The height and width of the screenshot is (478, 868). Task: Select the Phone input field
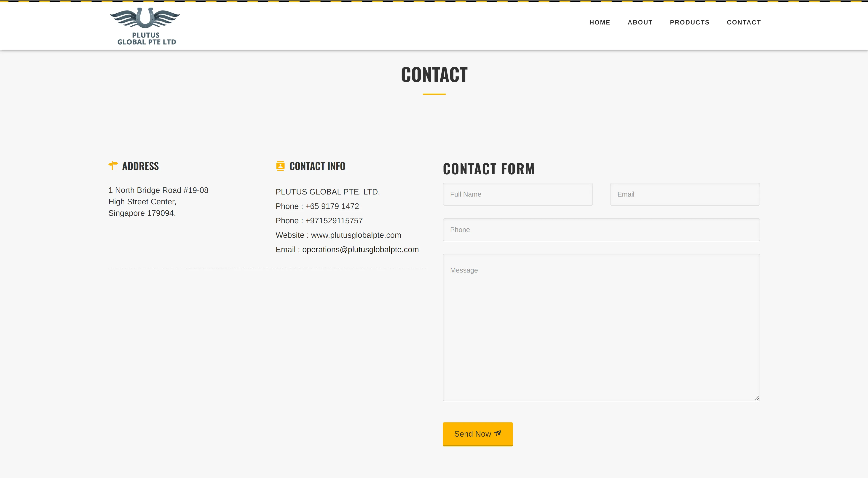pos(601,230)
